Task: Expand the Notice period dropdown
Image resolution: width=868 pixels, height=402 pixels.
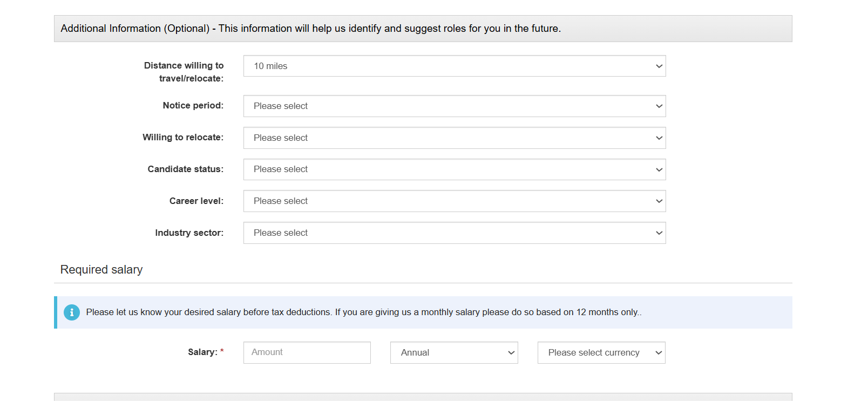Action: pos(454,106)
